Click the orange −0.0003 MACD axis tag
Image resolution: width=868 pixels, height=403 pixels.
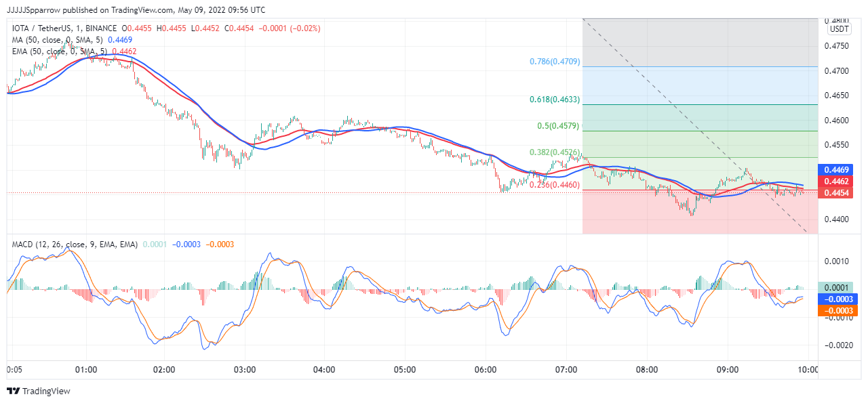tap(837, 310)
